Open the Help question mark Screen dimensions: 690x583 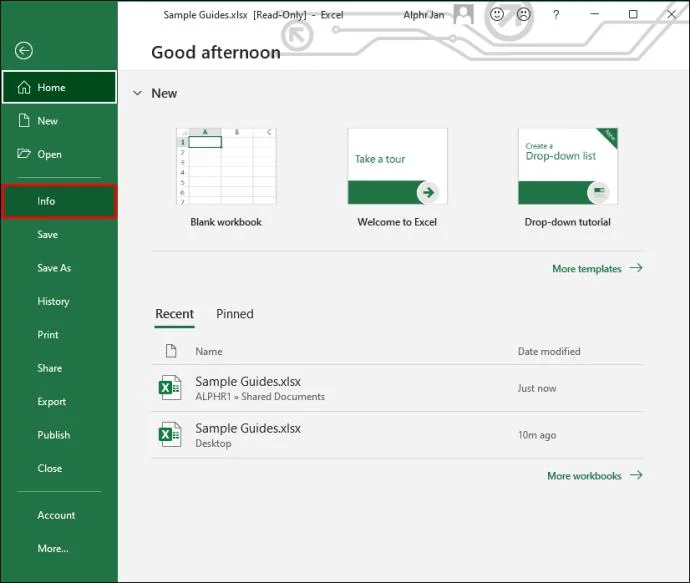point(556,15)
